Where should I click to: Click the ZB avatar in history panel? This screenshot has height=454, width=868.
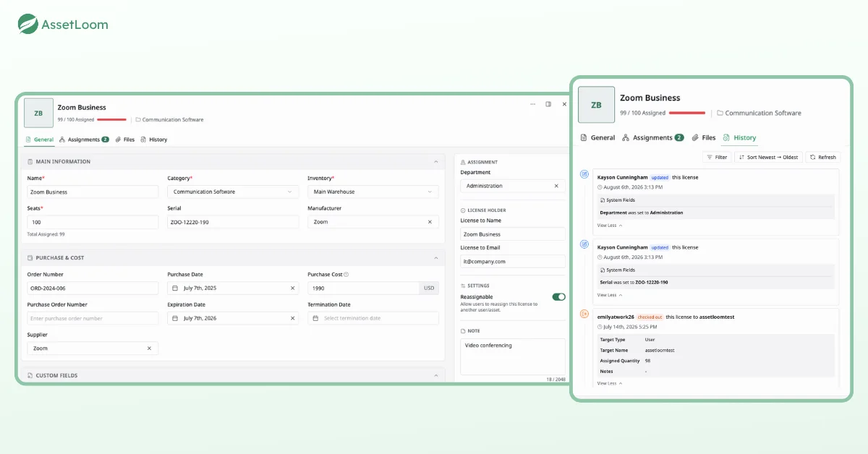pos(596,105)
